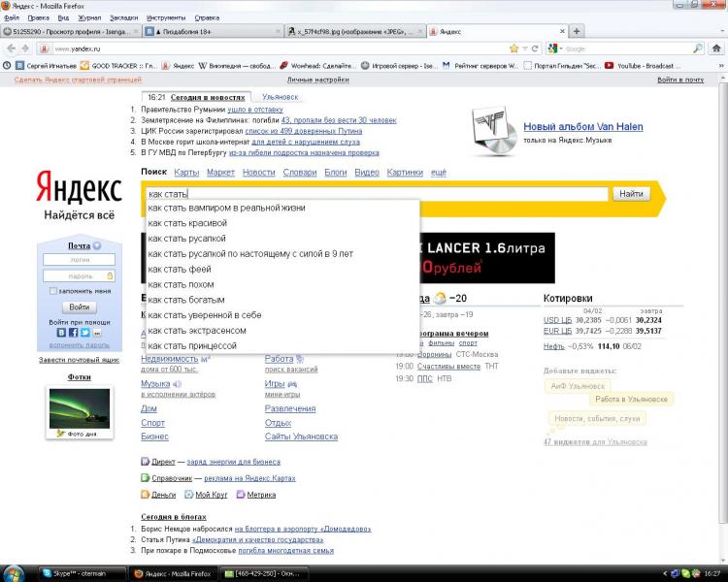The height and width of the screenshot is (582, 728).
Task: Click the Директ service icon
Action: pos(146,462)
